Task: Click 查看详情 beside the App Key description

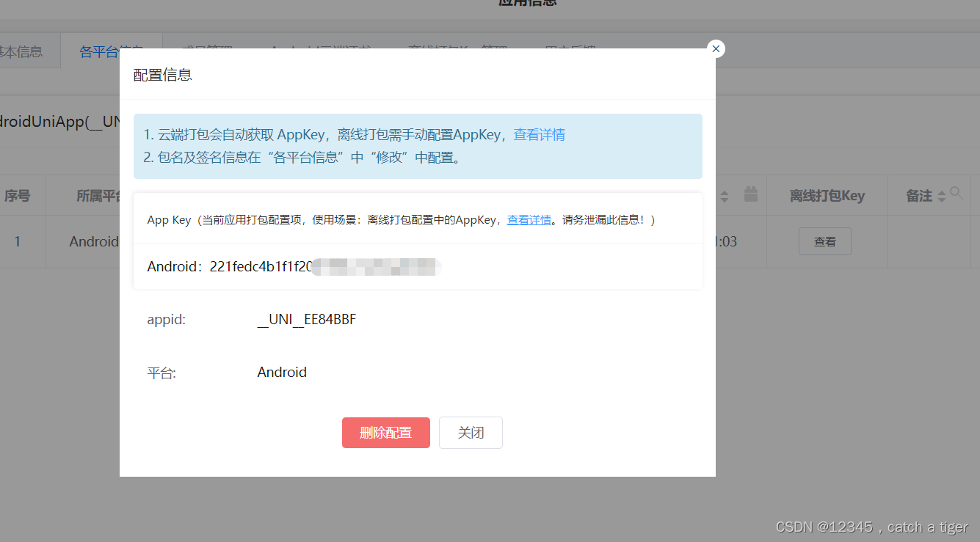Action: [x=529, y=219]
